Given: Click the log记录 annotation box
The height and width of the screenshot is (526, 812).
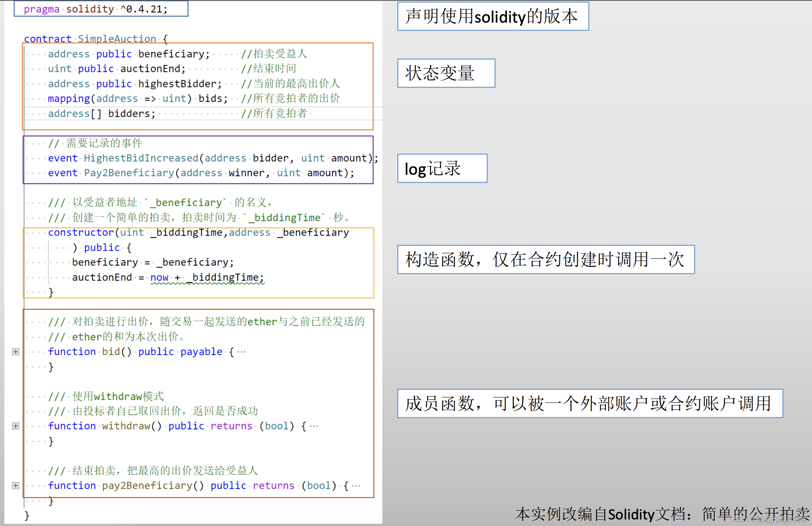Looking at the screenshot, I should click(442, 169).
